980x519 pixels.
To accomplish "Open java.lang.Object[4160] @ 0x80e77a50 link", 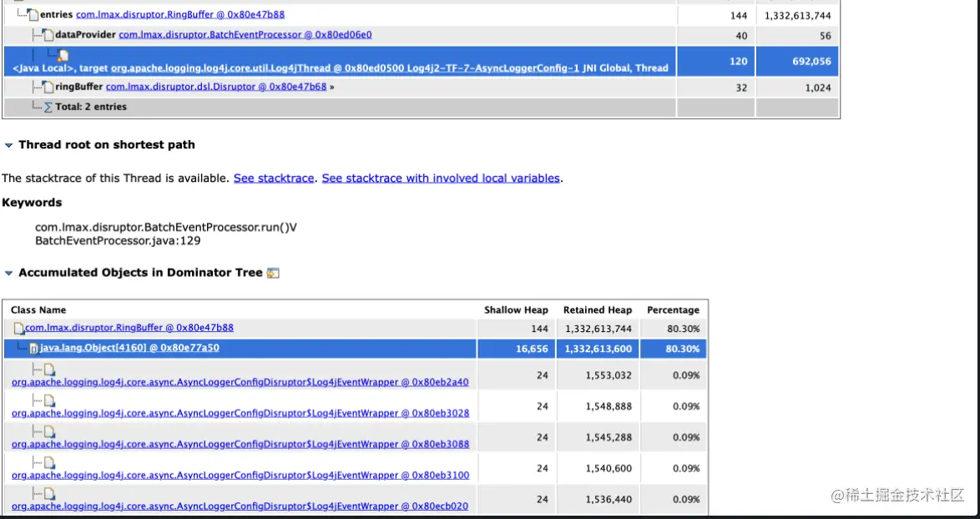I will click(129, 348).
